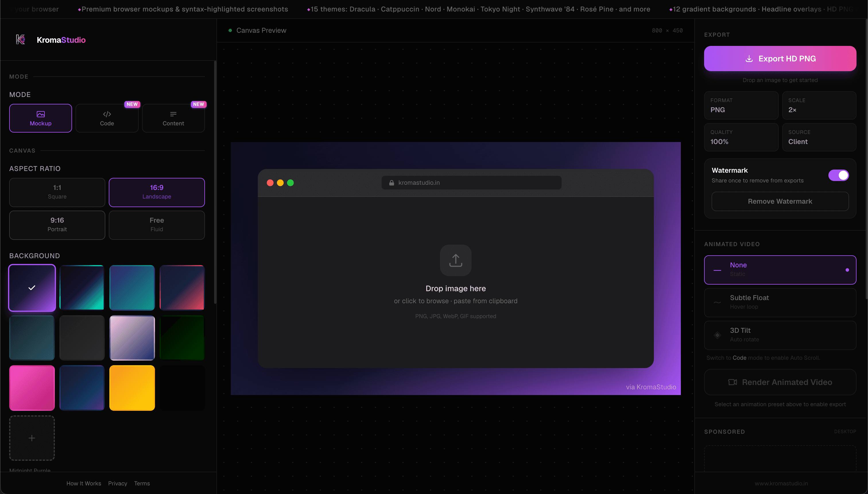The image size is (868, 494).
Task: Select Free Fluid aspect ratio
Action: tap(157, 225)
